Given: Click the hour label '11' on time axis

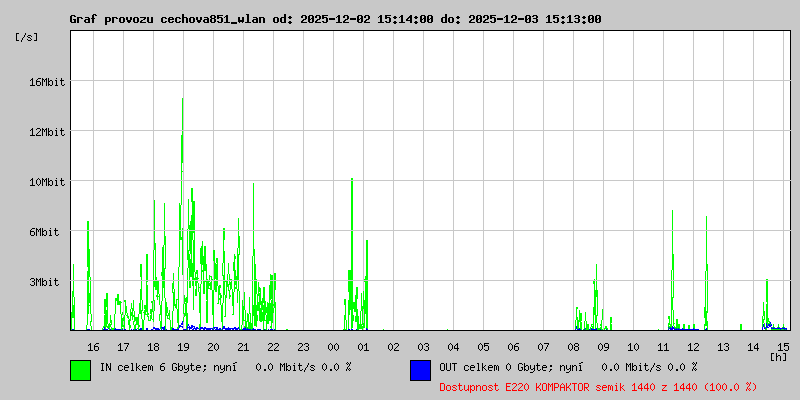Looking at the screenshot, I should tap(663, 347).
